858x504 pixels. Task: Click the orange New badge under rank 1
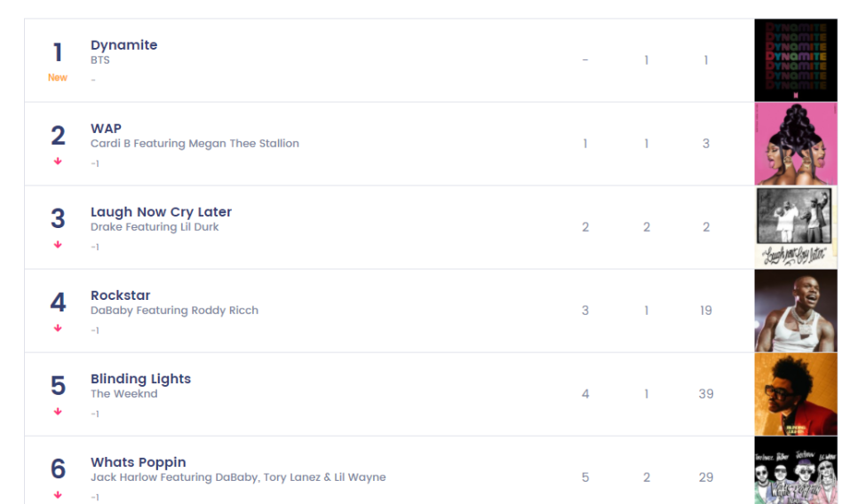[58, 77]
